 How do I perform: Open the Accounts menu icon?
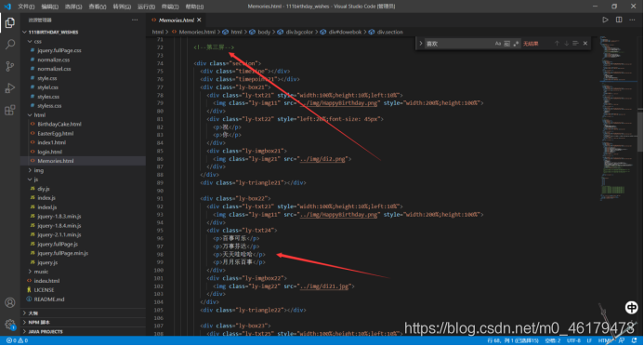10,303
